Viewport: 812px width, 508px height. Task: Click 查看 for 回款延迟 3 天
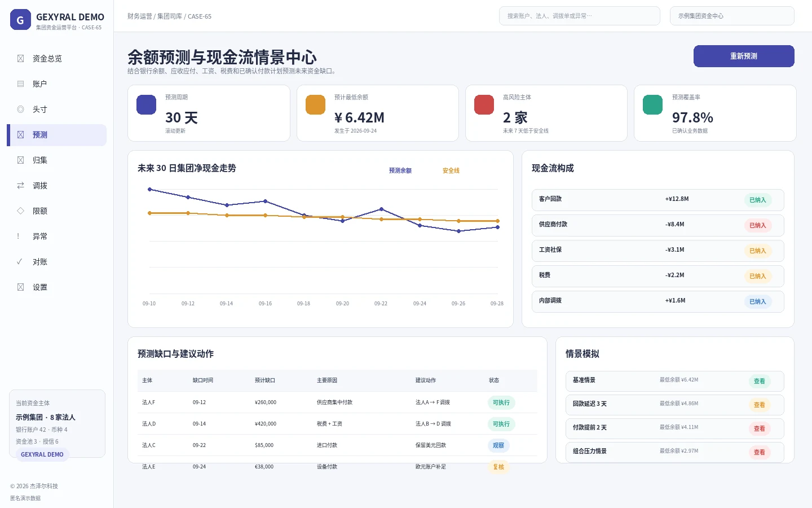[x=760, y=405]
